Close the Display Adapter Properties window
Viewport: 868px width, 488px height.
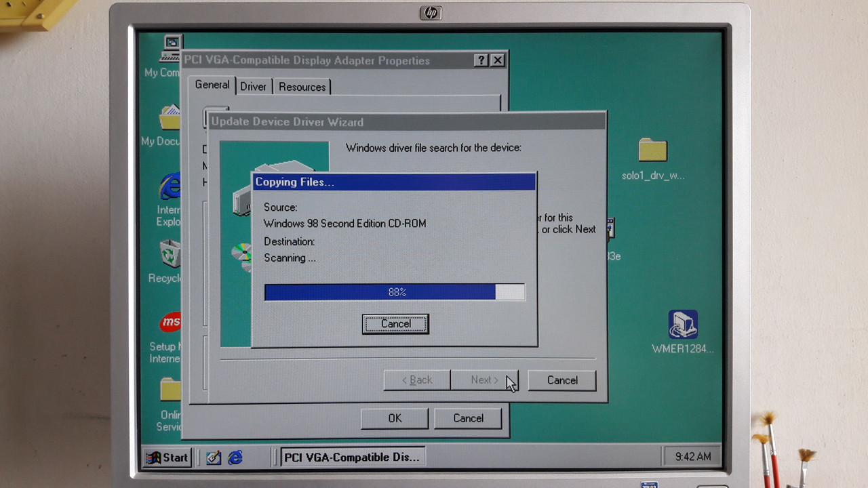498,60
